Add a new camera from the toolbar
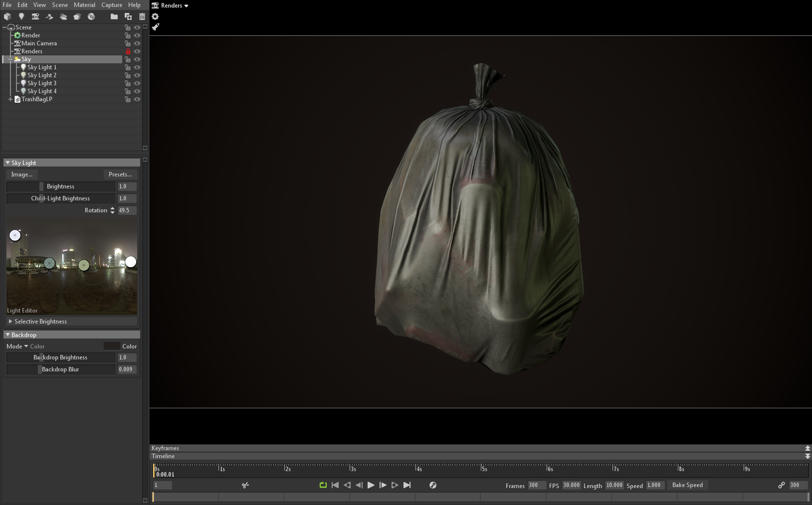The height and width of the screenshot is (505, 812). (35, 16)
